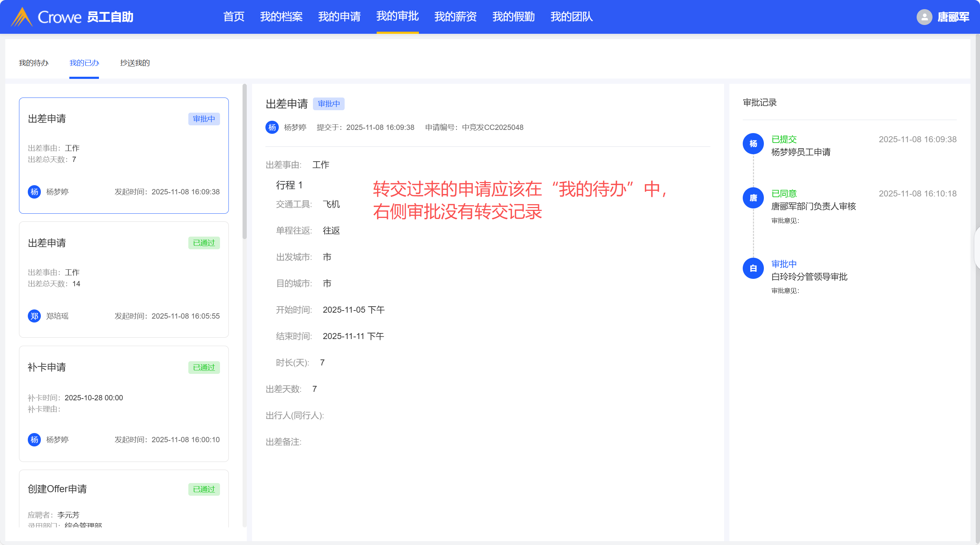Click the list panel vertical scrollbar
Viewport: 980px width, 545px height.
pos(244,162)
